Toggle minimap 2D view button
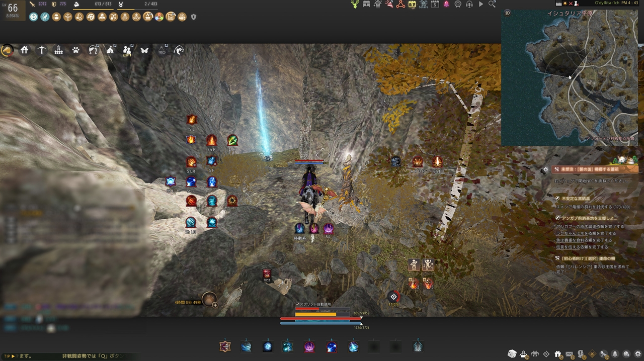The height and width of the screenshot is (361, 644). click(x=507, y=13)
